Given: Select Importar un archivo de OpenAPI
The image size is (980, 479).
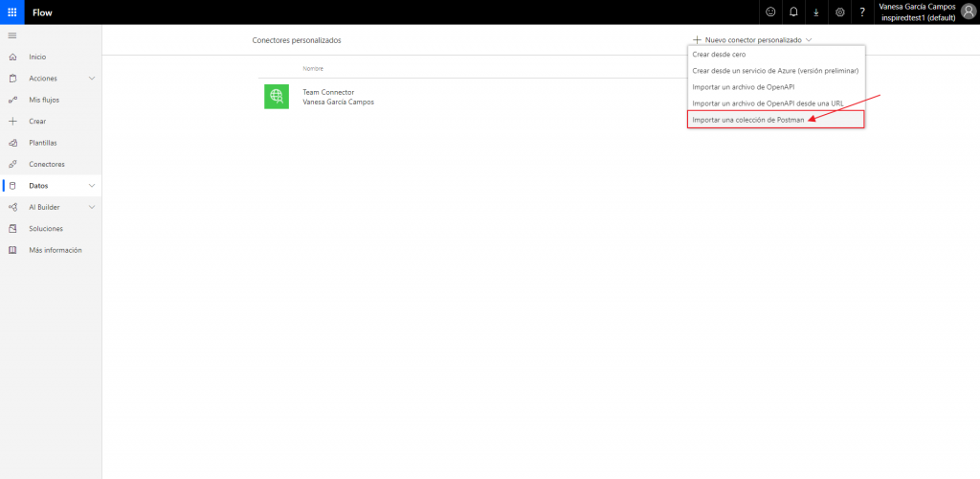Looking at the screenshot, I should (x=744, y=87).
